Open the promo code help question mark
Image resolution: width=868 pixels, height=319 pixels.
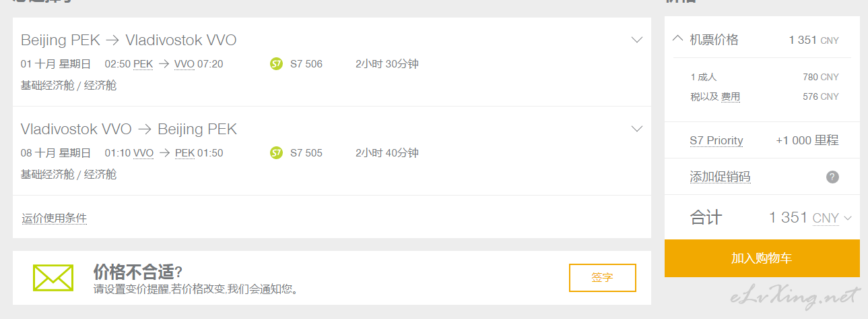(832, 177)
